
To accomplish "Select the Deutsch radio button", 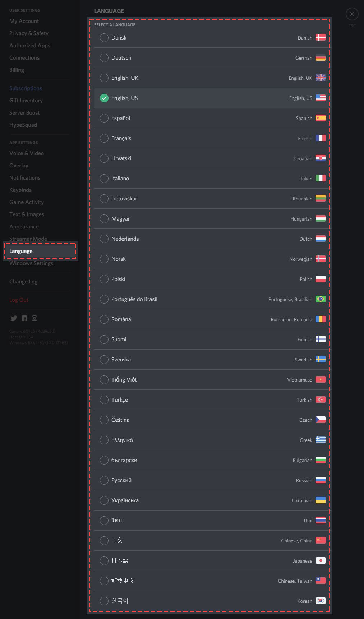I will click(x=104, y=58).
